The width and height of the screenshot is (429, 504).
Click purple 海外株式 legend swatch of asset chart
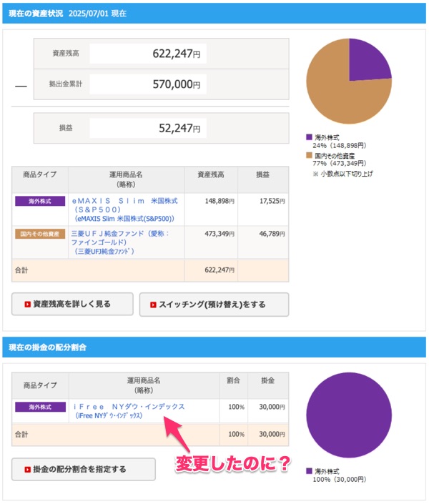click(x=309, y=137)
